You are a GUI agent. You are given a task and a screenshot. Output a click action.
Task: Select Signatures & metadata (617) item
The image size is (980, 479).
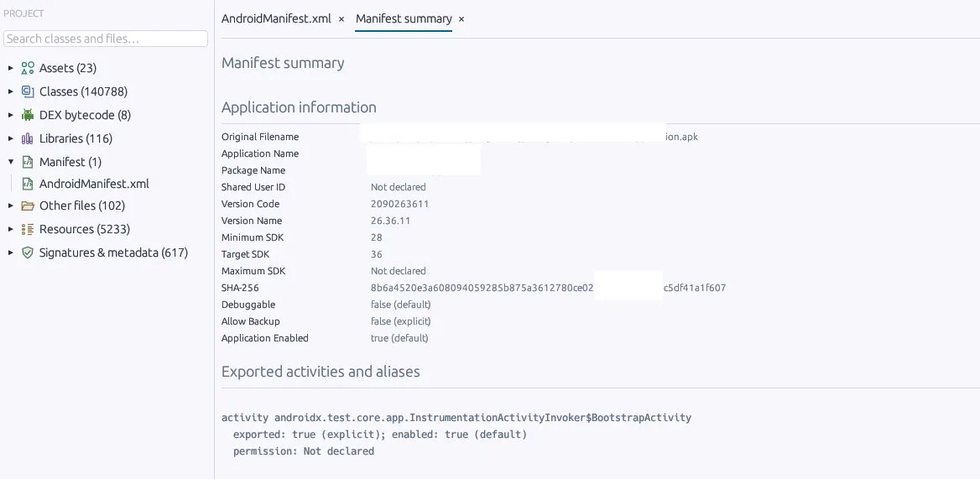coord(113,253)
